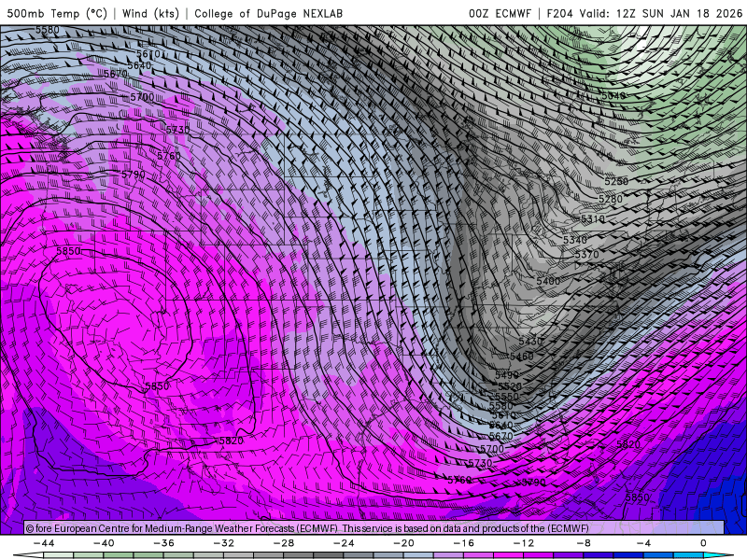
Task: Click the 5340 height contour label
Action: pos(575,240)
